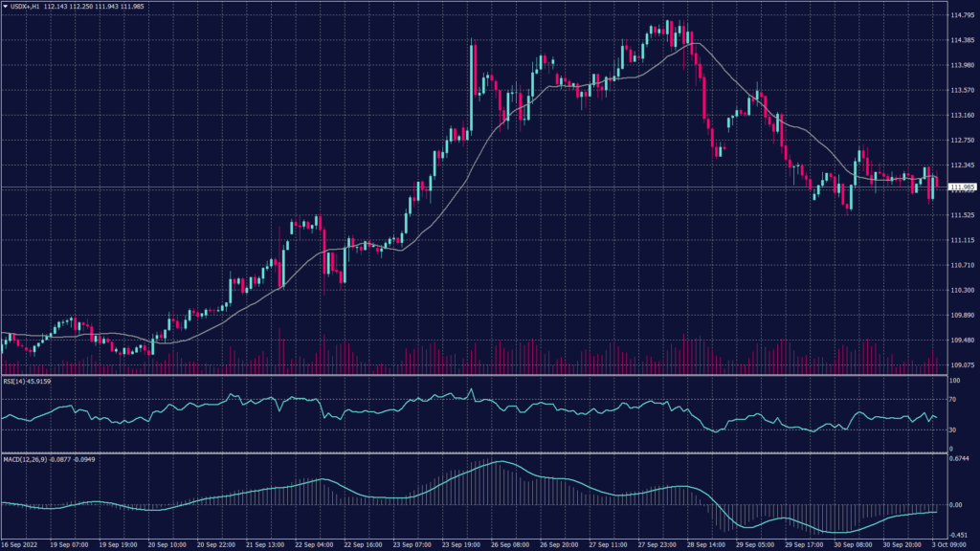Click the 16 Sep 2022 date label
The height and width of the screenshot is (551, 980).
click(x=19, y=544)
